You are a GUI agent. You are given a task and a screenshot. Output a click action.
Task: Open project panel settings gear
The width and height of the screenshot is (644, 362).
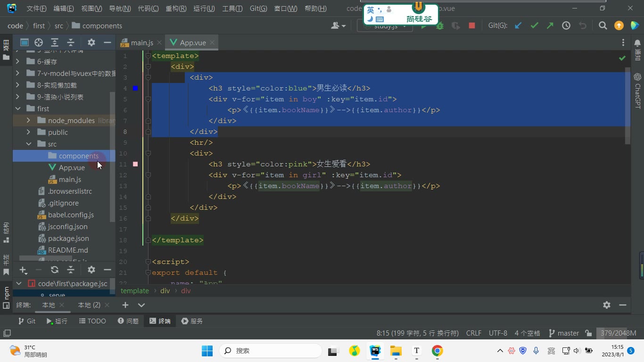click(91, 42)
